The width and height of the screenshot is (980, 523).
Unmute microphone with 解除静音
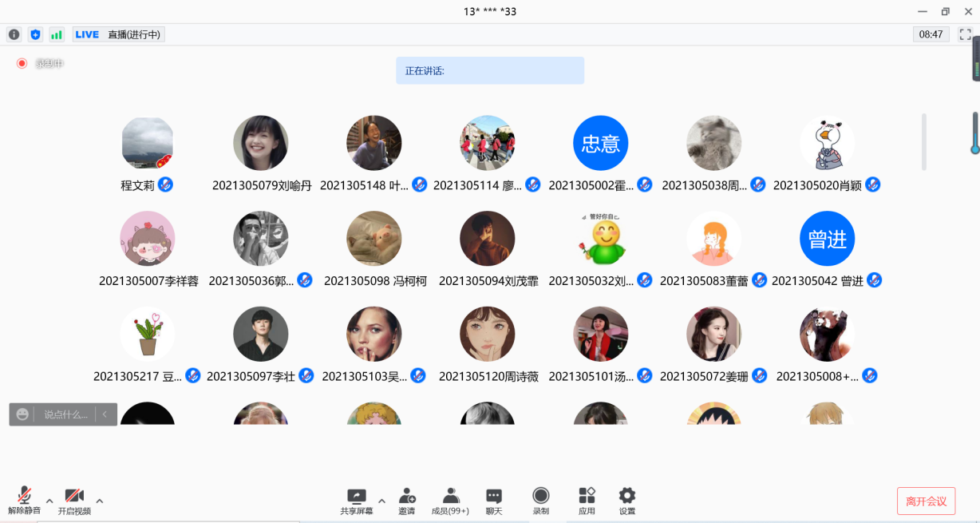[x=24, y=501]
